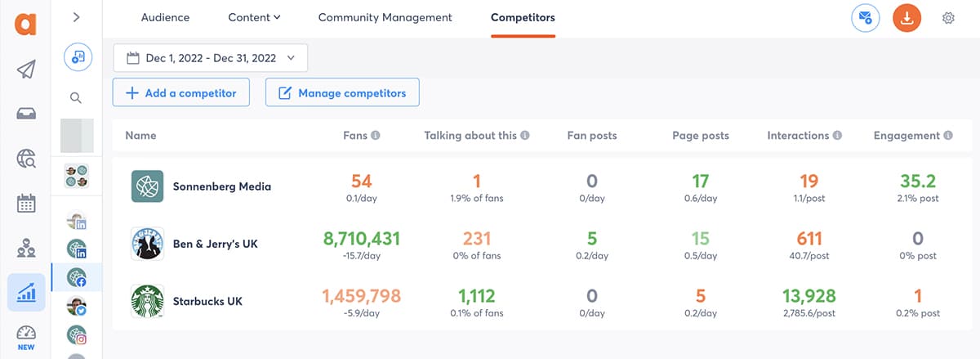The width and height of the screenshot is (980, 359).
Task: Select the first LinkedIn profile avatar
Action: click(x=78, y=221)
